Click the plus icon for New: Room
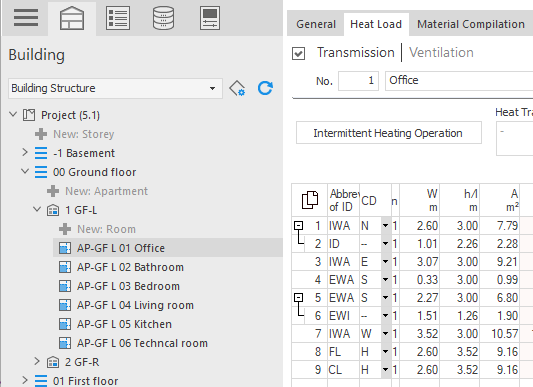Screen dimensions: 533x387 65,229
